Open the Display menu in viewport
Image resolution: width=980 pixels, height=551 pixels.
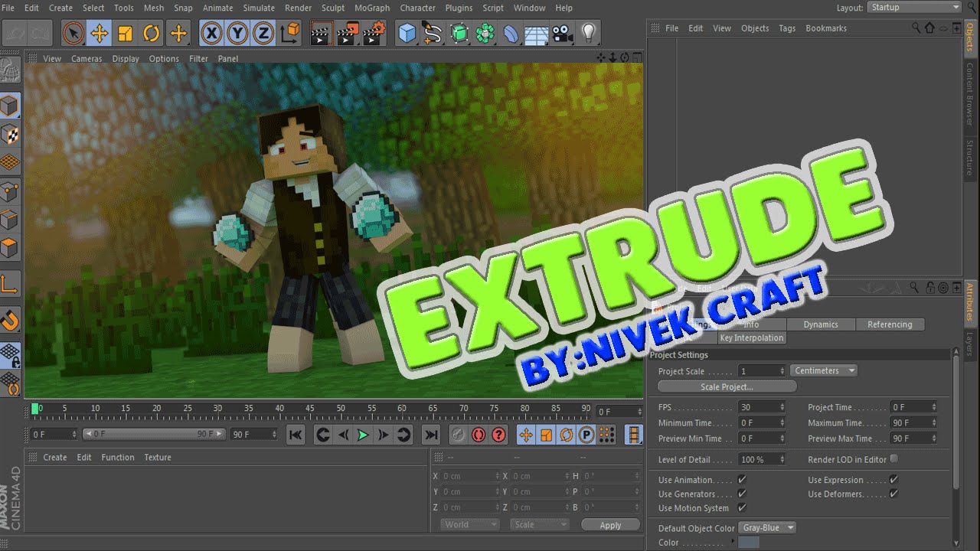(126, 58)
